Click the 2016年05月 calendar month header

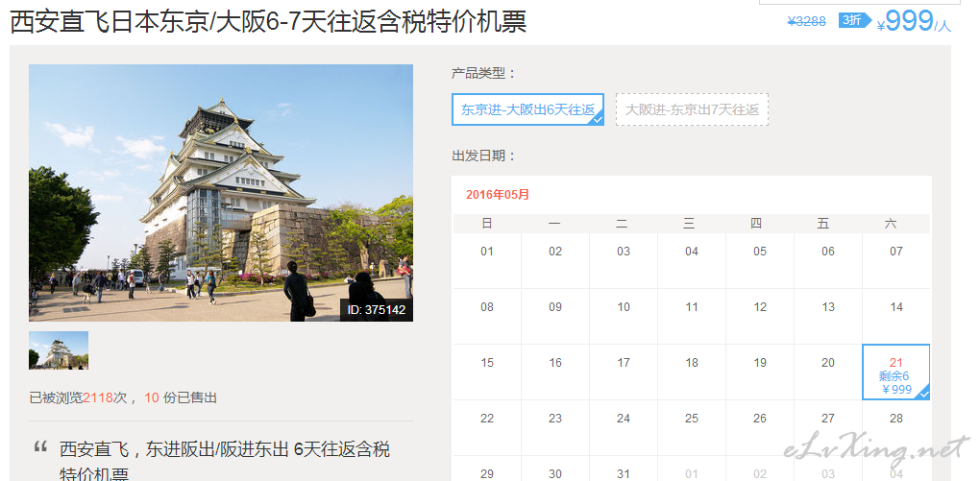coord(498,194)
